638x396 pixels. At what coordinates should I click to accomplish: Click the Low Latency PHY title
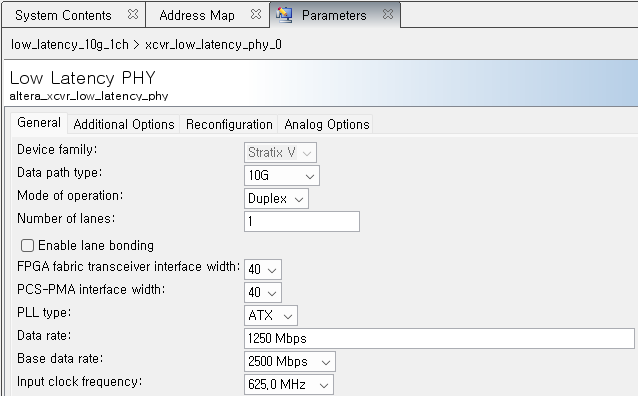83,78
